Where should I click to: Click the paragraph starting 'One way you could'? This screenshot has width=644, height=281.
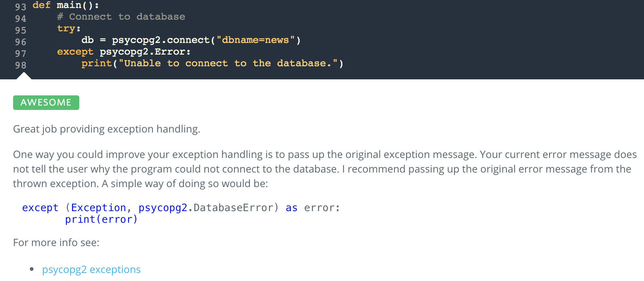point(325,169)
